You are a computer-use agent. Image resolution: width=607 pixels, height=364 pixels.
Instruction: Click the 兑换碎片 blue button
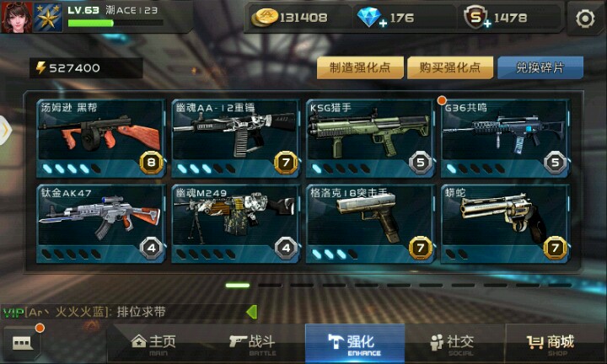coord(540,67)
